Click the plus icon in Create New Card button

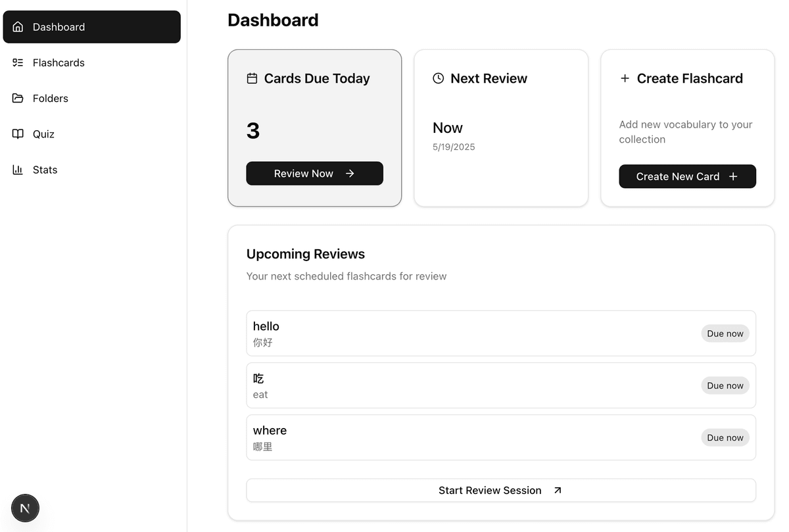[x=733, y=176]
